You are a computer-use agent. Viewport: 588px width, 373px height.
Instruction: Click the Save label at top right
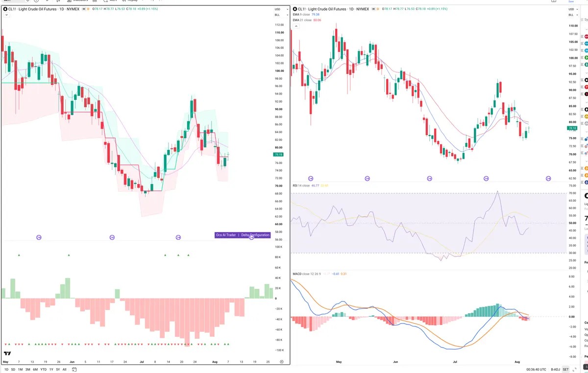click(x=571, y=1)
